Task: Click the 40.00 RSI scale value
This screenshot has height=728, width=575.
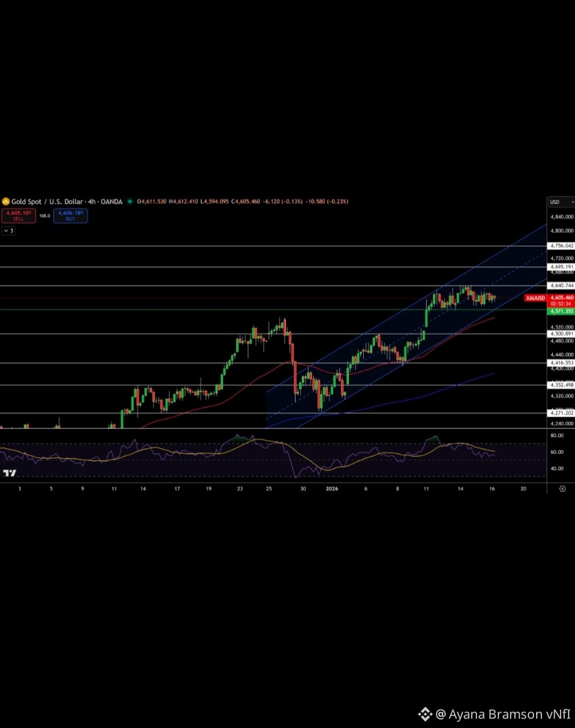Action: (557, 468)
